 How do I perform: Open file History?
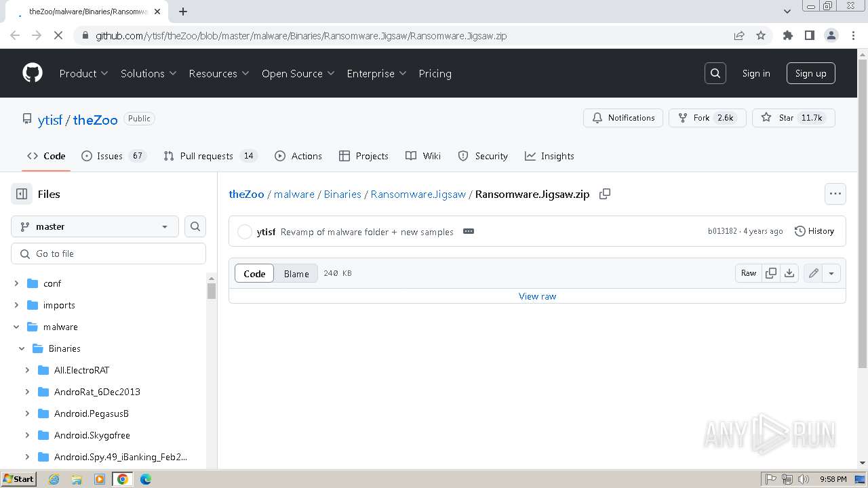814,231
